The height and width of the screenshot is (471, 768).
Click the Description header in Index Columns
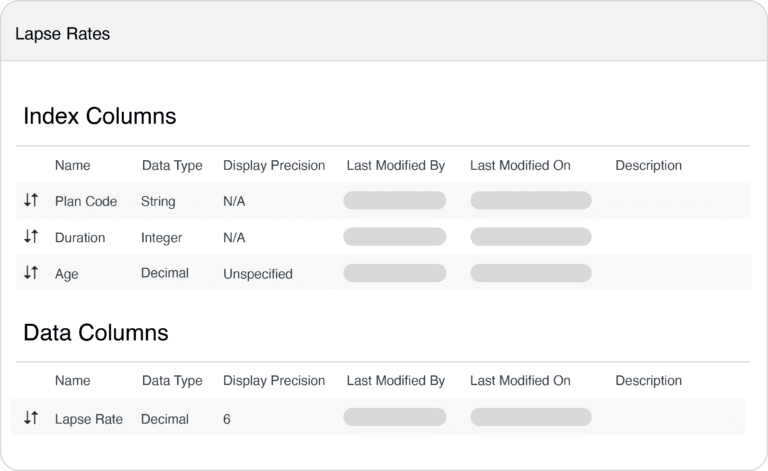[648, 165]
